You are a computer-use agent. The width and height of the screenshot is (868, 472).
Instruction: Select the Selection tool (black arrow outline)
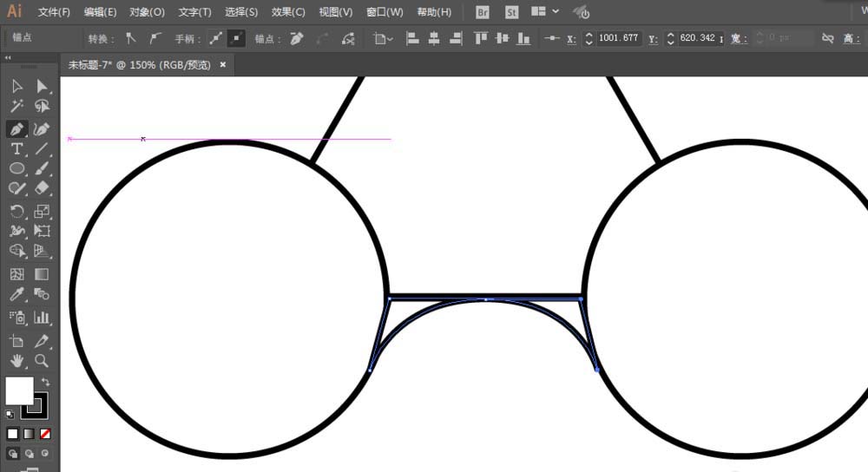click(17, 86)
